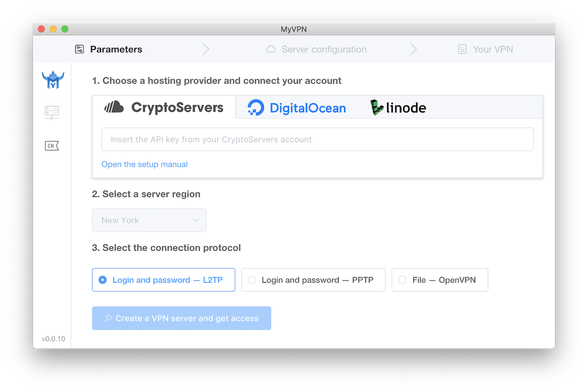Image resolution: width=588 pixels, height=392 pixels.
Task: Open the servers list sidebar icon
Action: coord(52,112)
